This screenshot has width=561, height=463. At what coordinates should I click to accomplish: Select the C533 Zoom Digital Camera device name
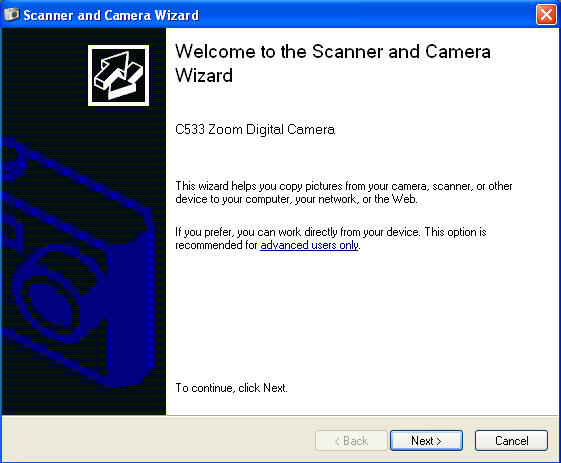tap(255, 130)
